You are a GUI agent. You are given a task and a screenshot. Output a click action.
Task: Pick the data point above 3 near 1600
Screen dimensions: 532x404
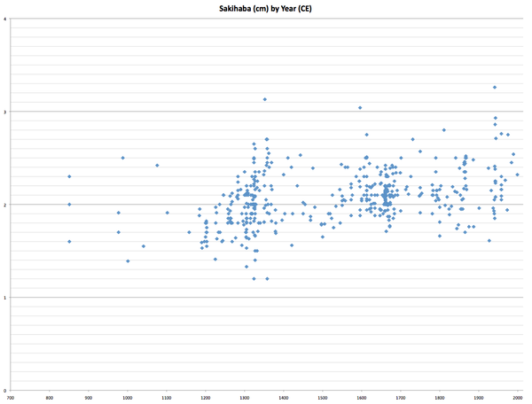[360, 108]
